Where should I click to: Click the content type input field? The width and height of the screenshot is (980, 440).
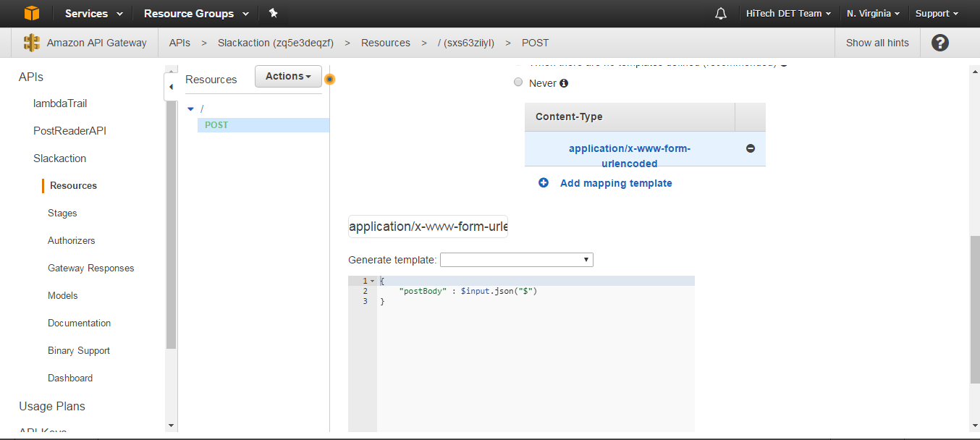(x=428, y=227)
